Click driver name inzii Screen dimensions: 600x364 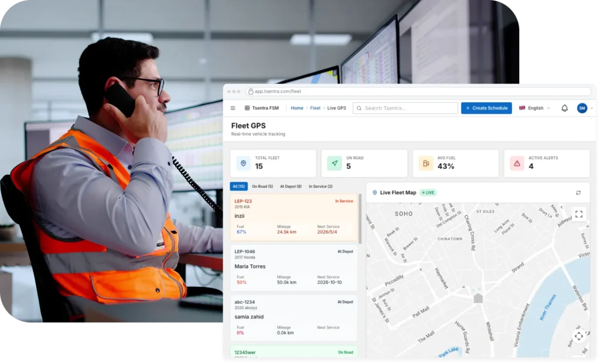click(240, 216)
